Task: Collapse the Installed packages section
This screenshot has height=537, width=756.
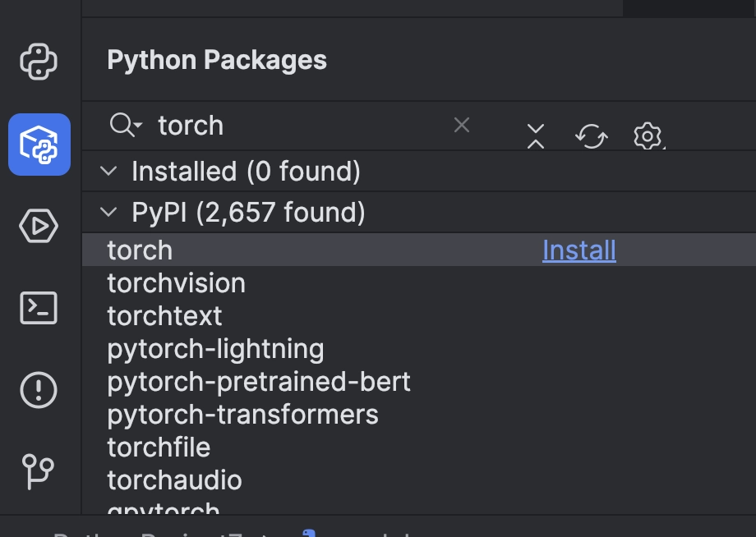Action: coord(108,172)
